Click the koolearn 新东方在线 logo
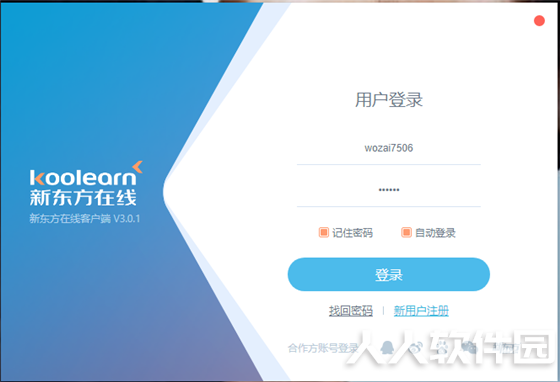560x382 pixels. [x=86, y=184]
